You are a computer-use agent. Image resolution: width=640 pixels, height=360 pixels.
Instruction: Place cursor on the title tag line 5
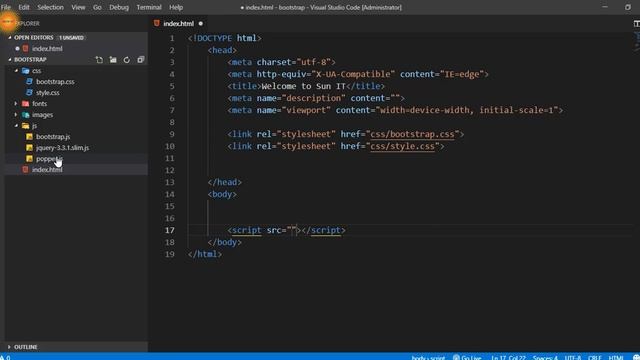click(x=306, y=86)
